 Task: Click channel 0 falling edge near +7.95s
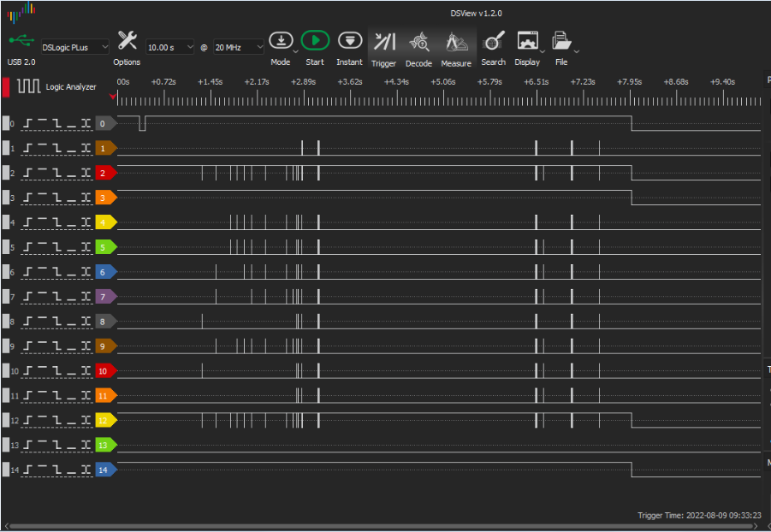[632, 123]
